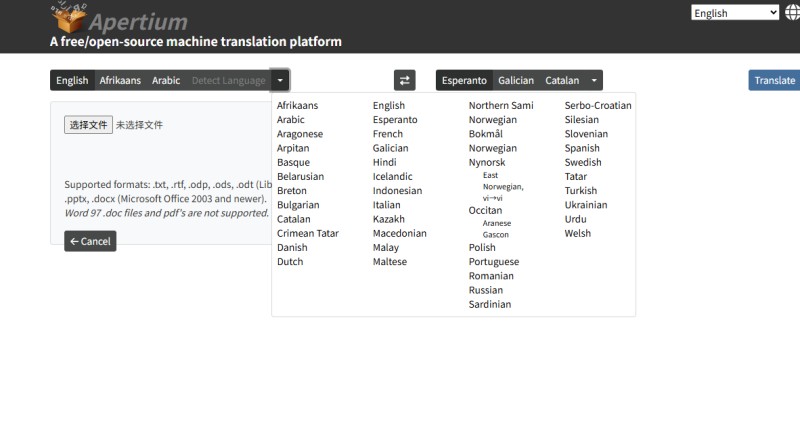
Task: Choose the East Norwegian variant sub-item
Action: (503, 186)
